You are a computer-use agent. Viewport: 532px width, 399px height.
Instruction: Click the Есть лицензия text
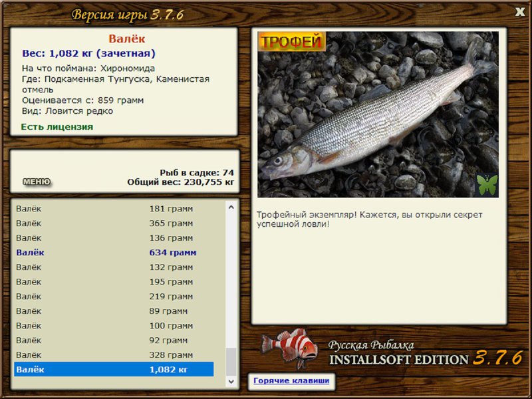[x=57, y=127]
